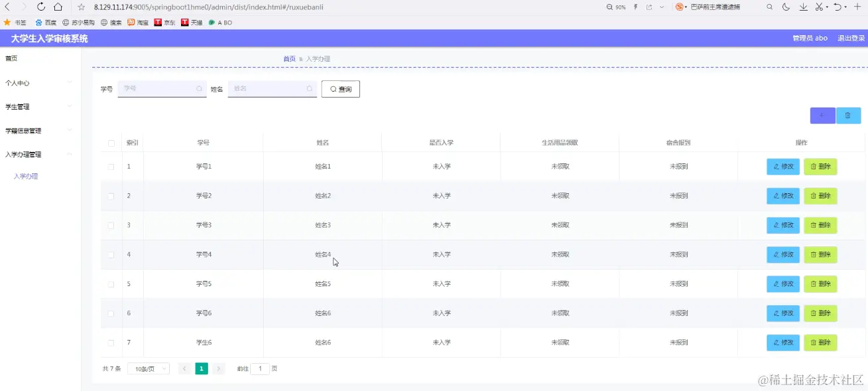Check the row 学号6 checkbox

pos(111,313)
